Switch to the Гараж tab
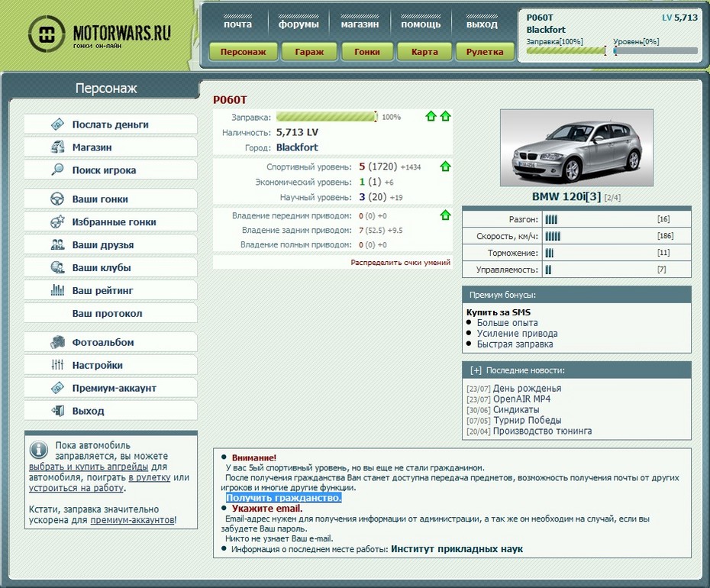Image resolution: width=710 pixels, height=588 pixels. pos(309,52)
